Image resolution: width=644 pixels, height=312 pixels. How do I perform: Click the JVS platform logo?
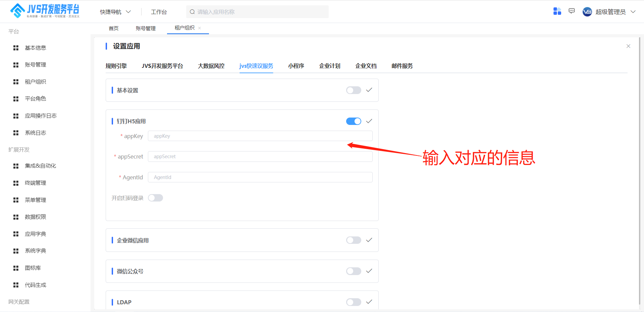45,11
